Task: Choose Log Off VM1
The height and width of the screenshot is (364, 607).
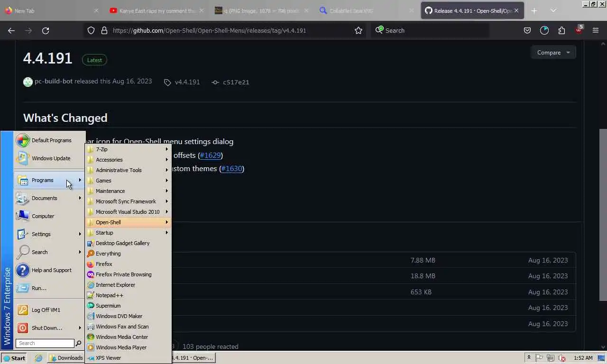Action: pos(49,310)
